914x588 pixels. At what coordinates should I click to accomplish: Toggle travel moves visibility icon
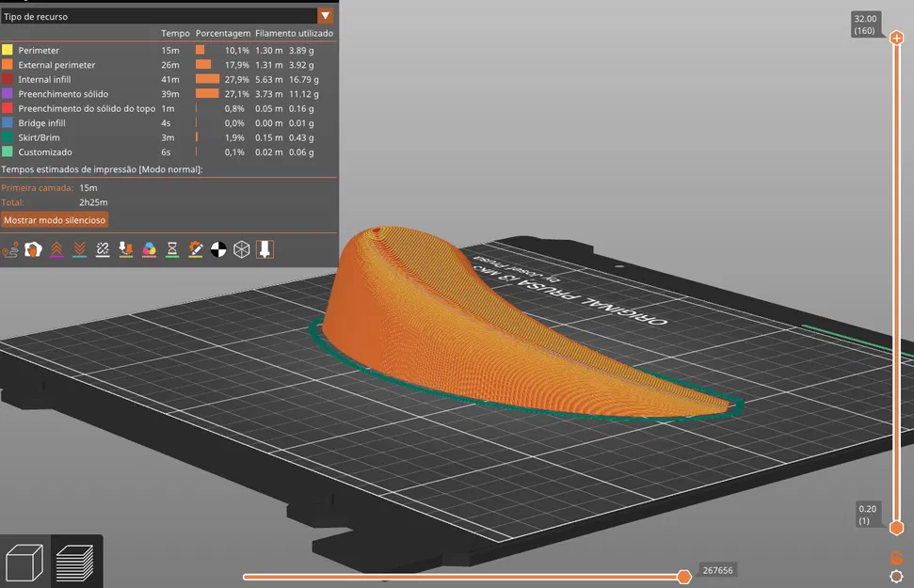point(10,250)
